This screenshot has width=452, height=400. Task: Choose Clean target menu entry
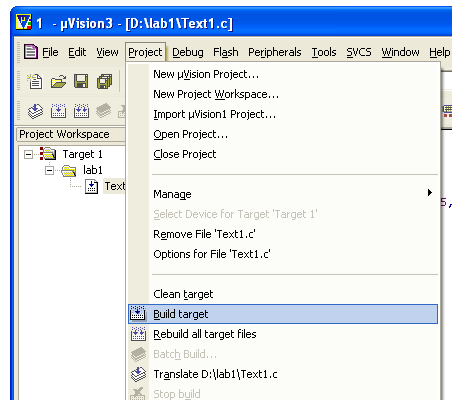283,294
